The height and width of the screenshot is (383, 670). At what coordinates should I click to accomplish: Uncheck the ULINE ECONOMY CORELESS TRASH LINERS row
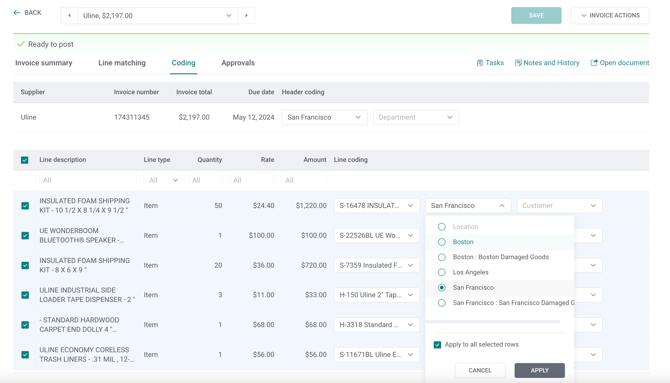25,354
